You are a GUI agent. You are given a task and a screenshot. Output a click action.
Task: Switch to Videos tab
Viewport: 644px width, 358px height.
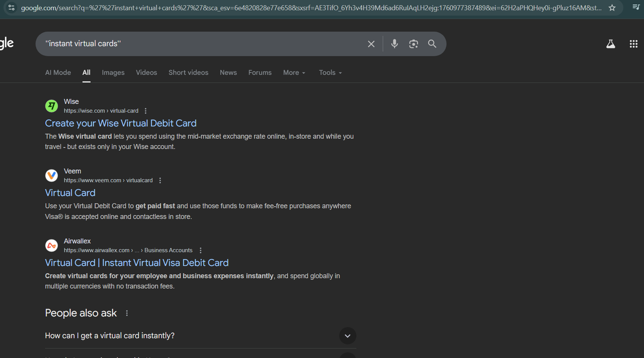point(146,73)
